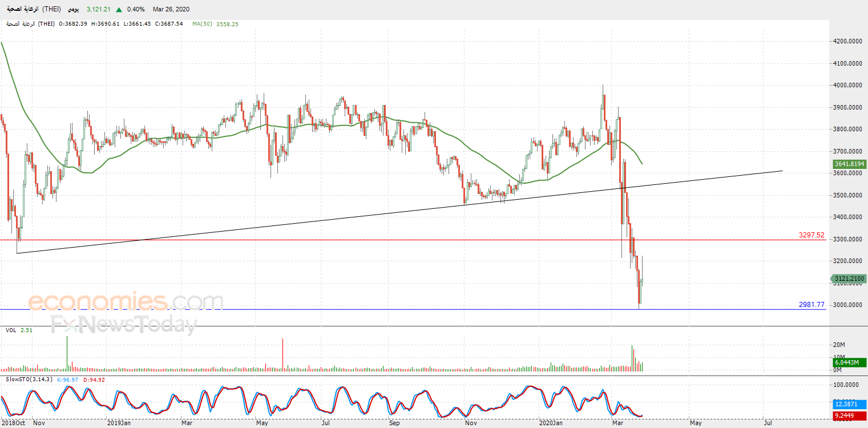This screenshot has height=428, width=868.
Task: Click the 0.40% change value
Action: click(x=136, y=10)
